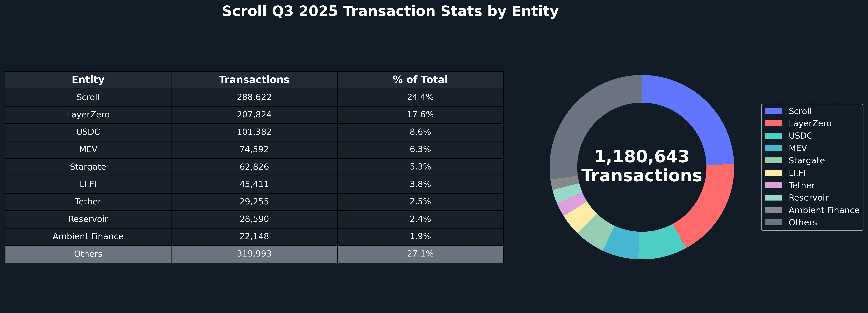Click the MEV legend color swatch
This screenshot has width=868, height=313.
click(773, 148)
